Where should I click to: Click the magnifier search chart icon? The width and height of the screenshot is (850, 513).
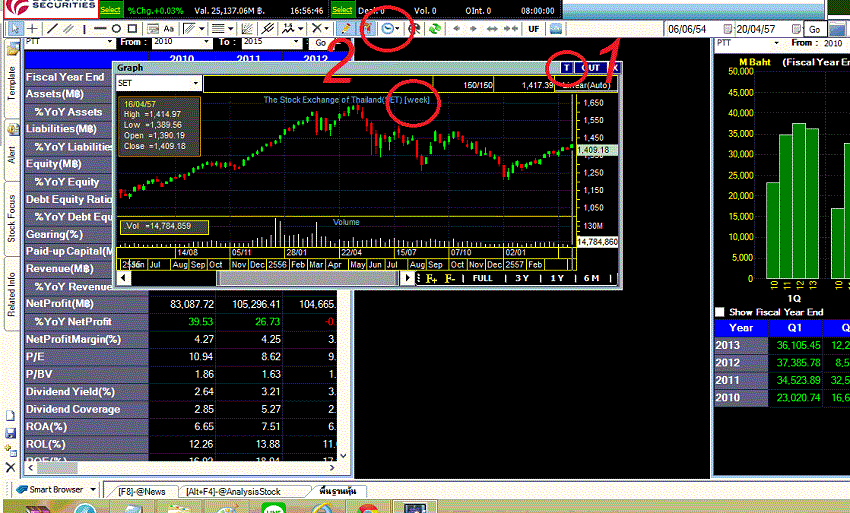[415, 28]
